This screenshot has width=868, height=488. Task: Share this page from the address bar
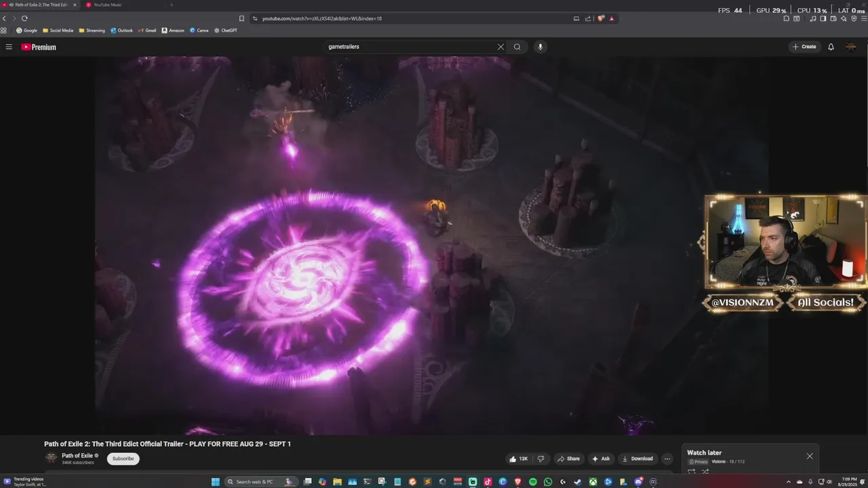click(588, 18)
